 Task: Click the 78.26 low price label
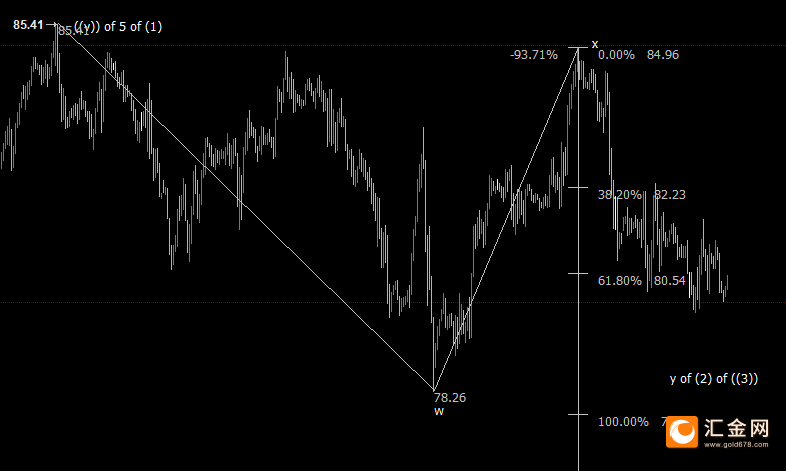coord(450,398)
